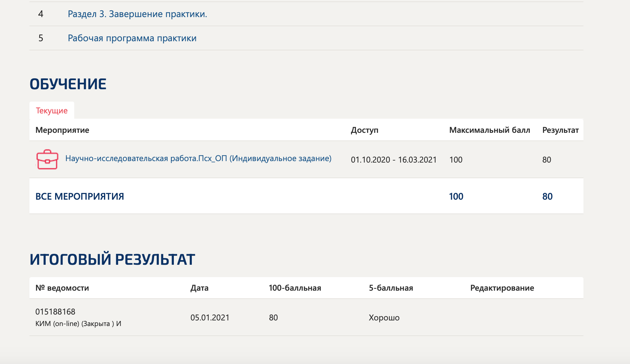The image size is (630, 364).
Task: Click the № ведомости column header
Action: [x=62, y=288]
